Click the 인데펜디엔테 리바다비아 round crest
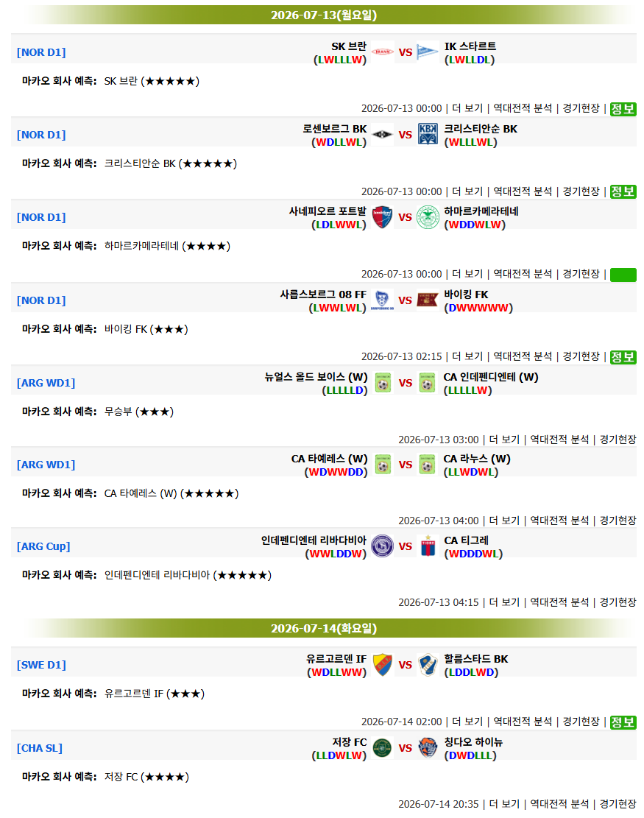Viewport: 644px width, 818px height. [382, 546]
